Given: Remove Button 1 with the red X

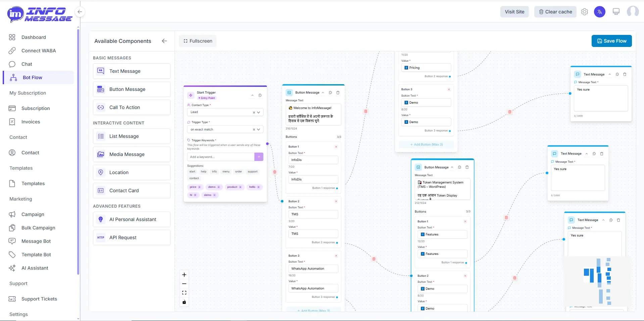Looking at the screenshot, I should [336, 147].
